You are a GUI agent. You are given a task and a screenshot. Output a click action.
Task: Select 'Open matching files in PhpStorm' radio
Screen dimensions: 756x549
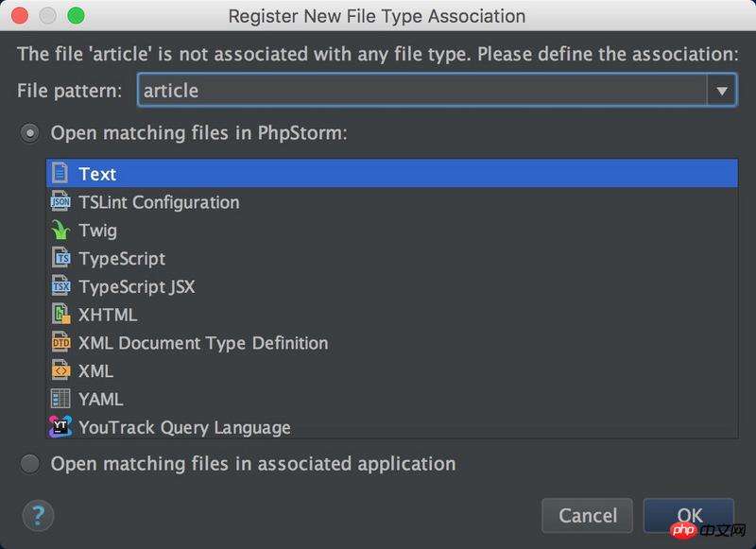coord(31,133)
